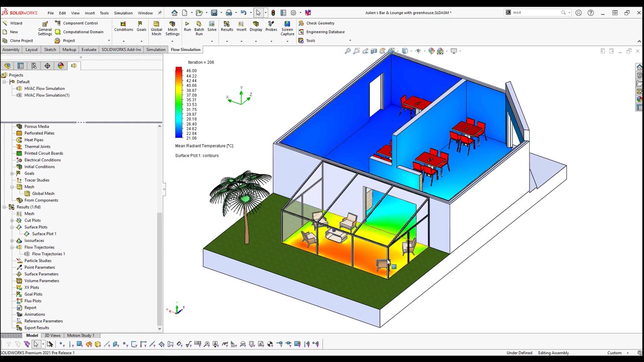Open the DisplayManager panel tab

point(61,65)
